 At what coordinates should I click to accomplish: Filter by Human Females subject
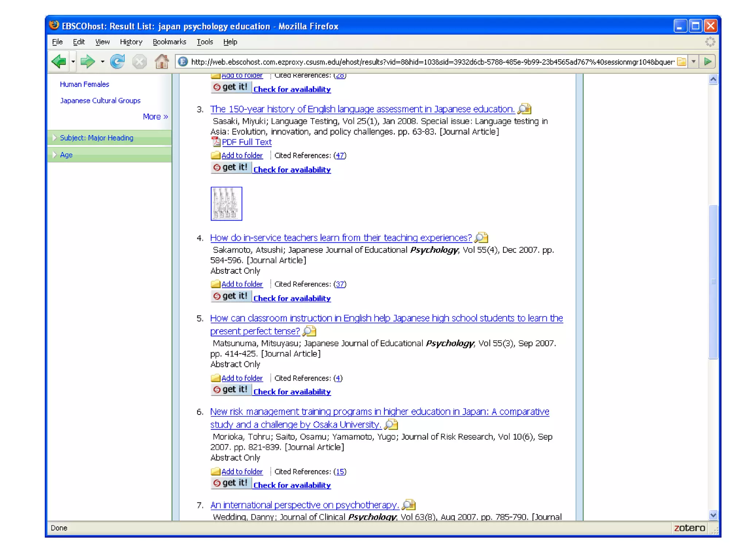(x=84, y=84)
